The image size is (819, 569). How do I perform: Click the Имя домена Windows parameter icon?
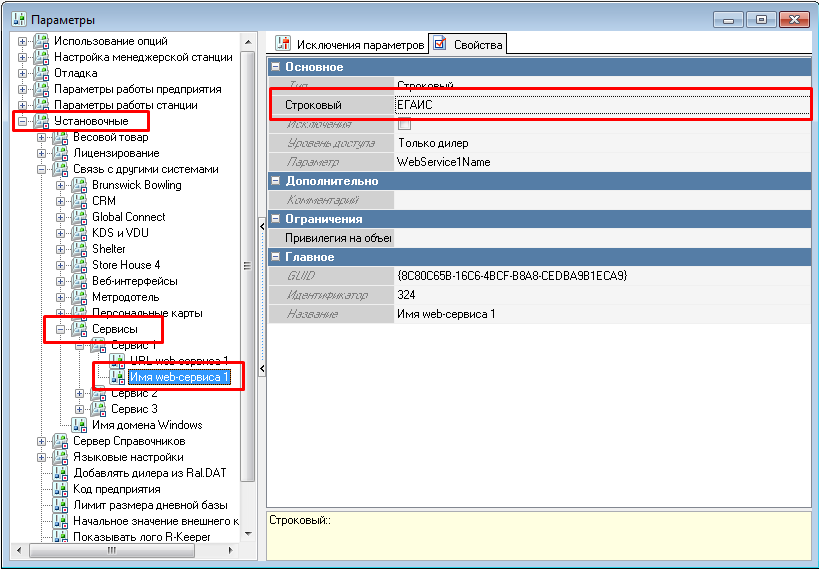(79, 425)
